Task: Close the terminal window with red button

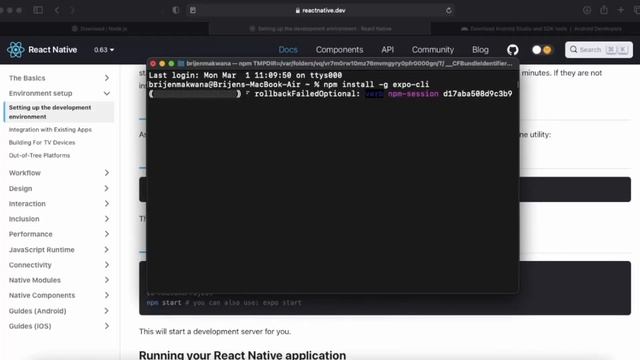Action: (x=153, y=64)
